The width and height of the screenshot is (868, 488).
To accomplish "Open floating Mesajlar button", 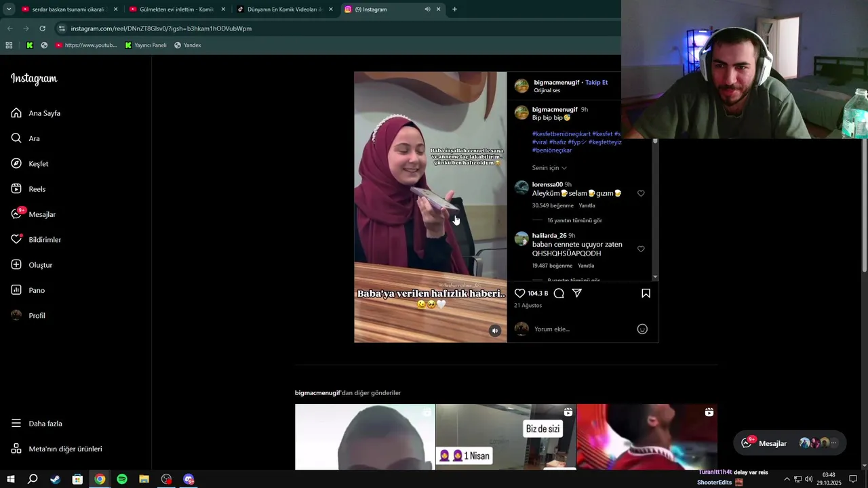I will [x=790, y=443].
